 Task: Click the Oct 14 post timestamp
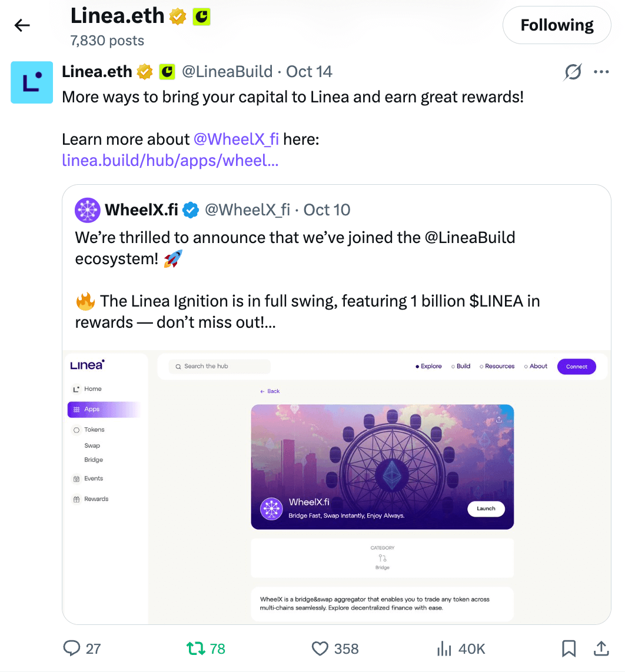point(309,72)
